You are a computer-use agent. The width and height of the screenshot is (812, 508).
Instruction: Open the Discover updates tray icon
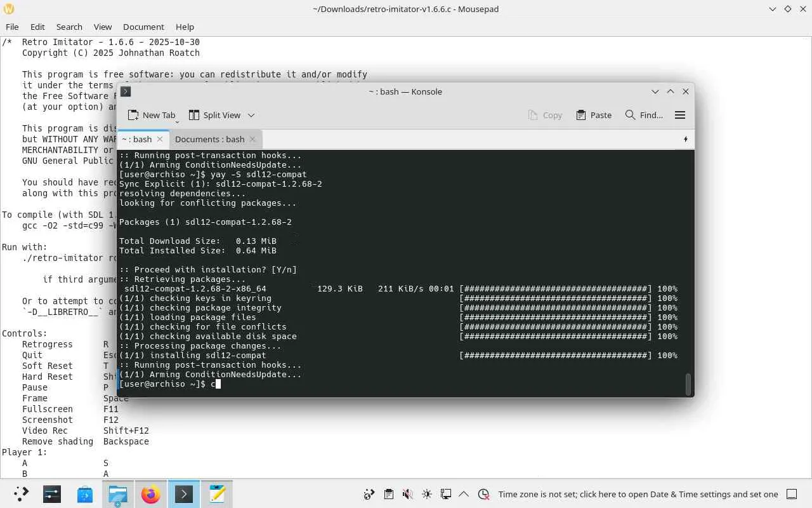369,494
